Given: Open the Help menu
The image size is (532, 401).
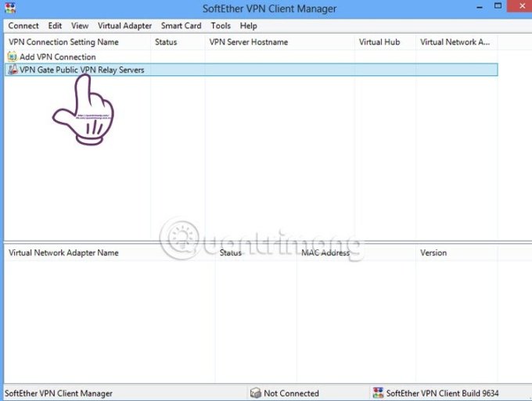Looking at the screenshot, I should click(248, 26).
